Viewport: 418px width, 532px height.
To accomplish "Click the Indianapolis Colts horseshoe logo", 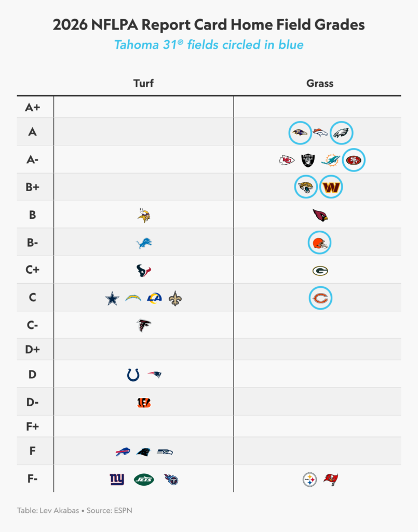I will pyautogui.click(x=133, y=375).
